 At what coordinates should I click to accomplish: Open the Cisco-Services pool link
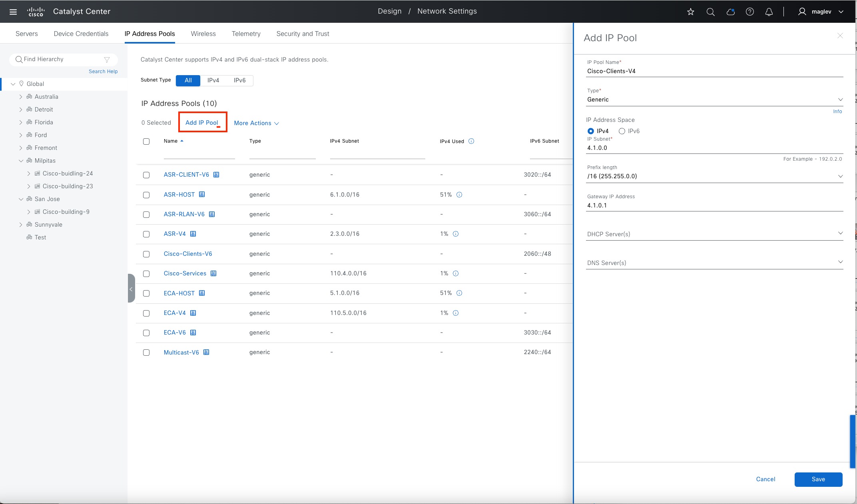[185, 273]
